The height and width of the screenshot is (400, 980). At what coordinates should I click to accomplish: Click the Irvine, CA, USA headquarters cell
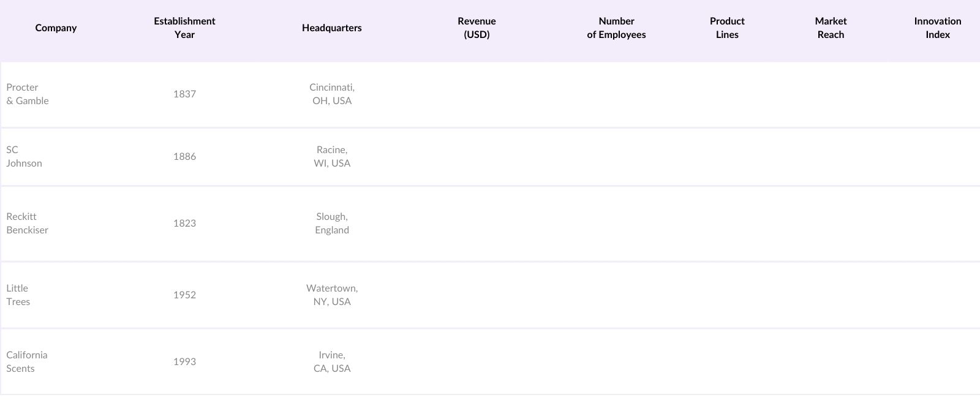332,362
